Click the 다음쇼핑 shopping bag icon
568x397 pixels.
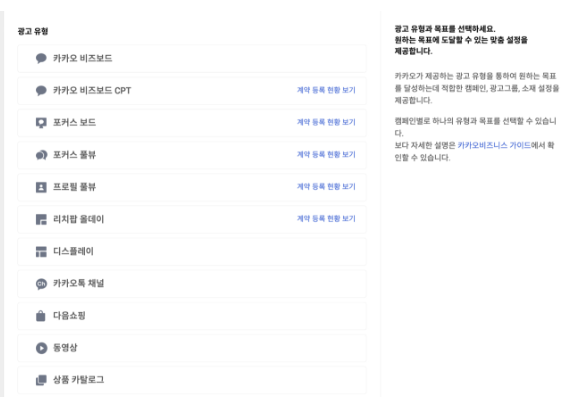click(41, 315)
